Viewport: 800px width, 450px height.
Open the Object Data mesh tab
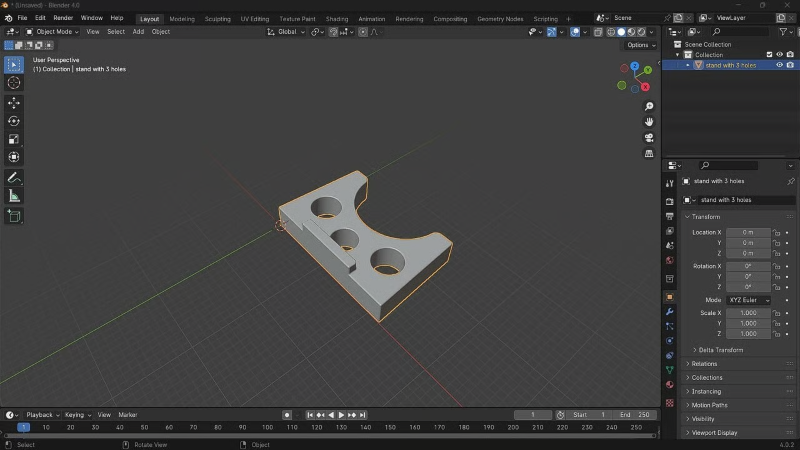point(669,370)
